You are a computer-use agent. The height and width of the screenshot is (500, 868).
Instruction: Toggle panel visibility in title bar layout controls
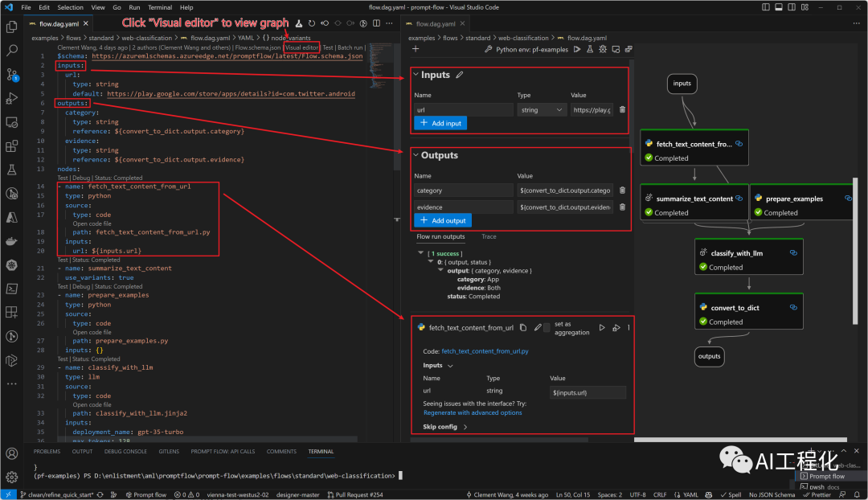coord(778,7)
